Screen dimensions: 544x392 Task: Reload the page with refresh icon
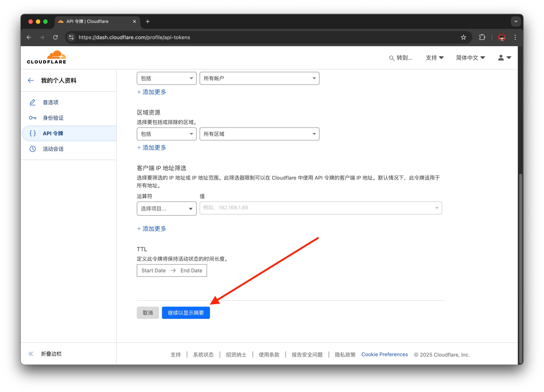[55, 38]
